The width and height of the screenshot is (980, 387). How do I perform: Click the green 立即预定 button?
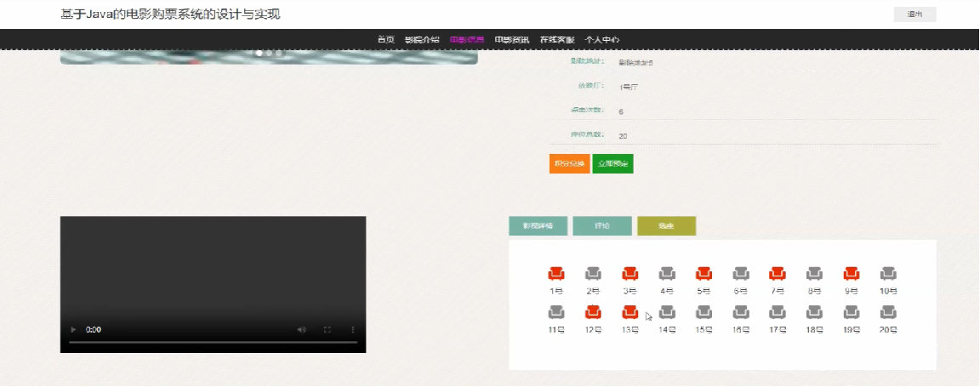[x=613, y=164]
